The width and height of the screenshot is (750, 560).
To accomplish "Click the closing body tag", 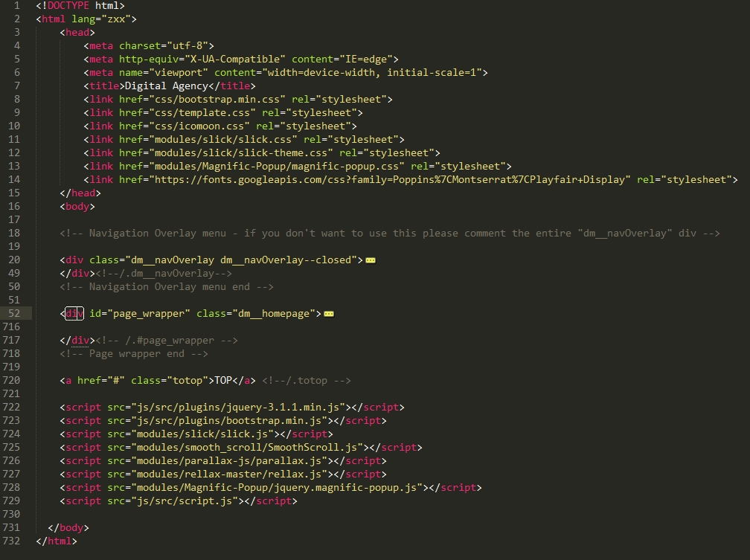I will [68, 528].
